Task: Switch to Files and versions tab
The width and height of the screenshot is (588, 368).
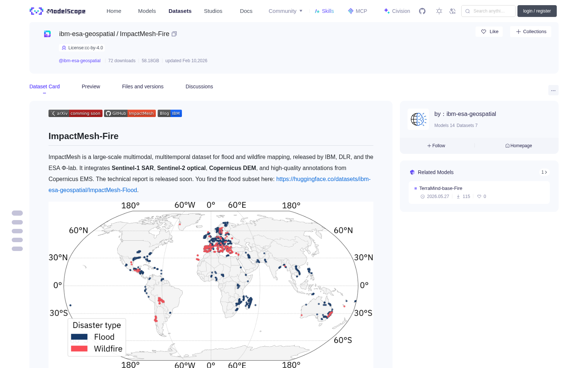Action: (143, 86)
